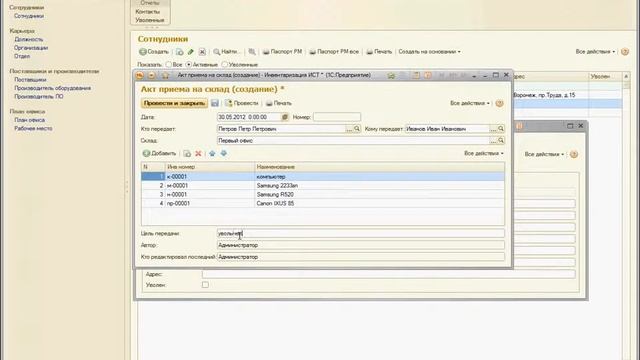
Task: Click the ellipsis select button in Кому передает
Action: coord(493,129)
